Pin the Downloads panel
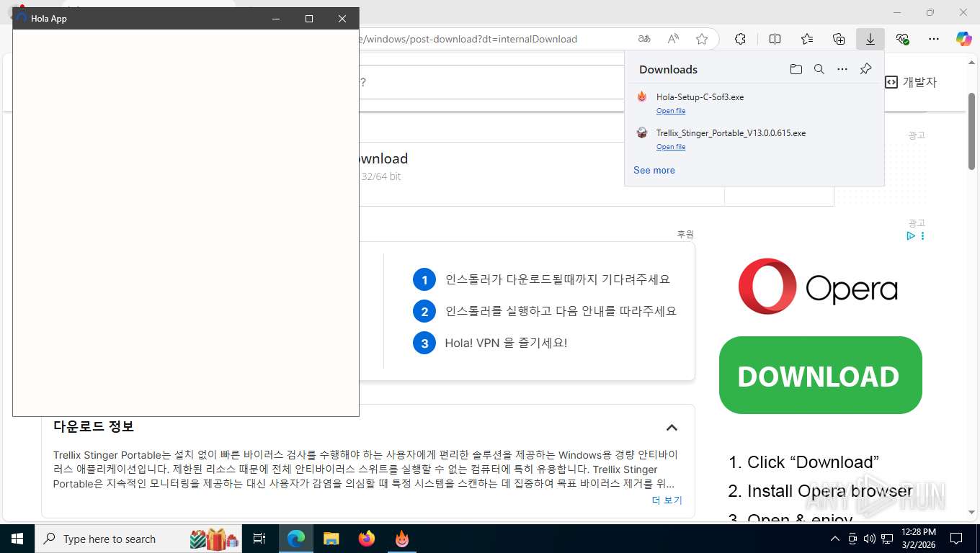Viewport: 980px width, 553px height. pos(866,69)
